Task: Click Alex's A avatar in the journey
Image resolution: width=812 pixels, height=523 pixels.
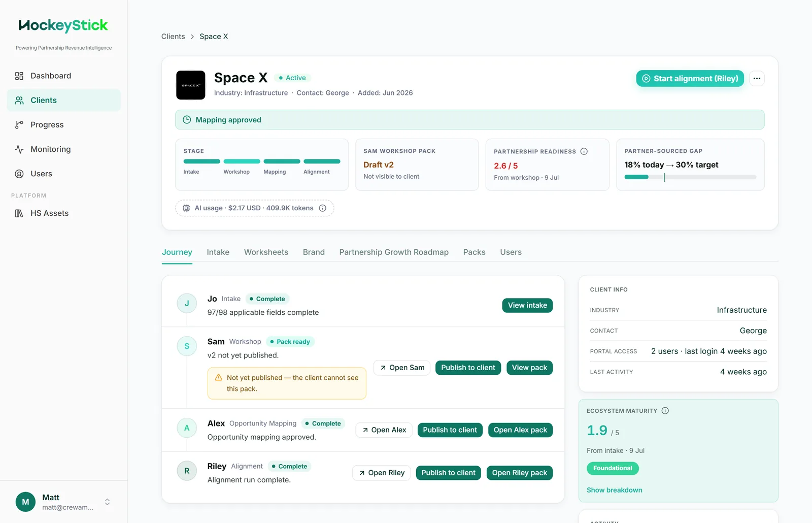Action: click(x=187, y=428)
